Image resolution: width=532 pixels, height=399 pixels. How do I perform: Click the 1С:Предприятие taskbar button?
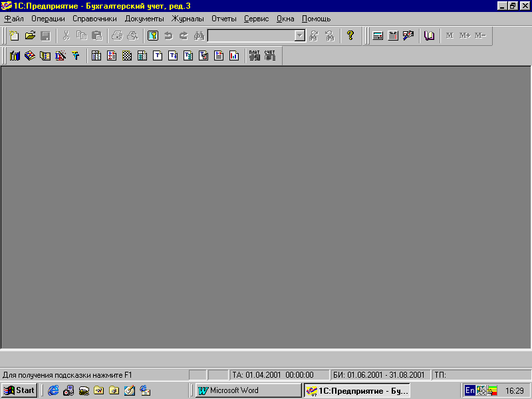point(357,390)
